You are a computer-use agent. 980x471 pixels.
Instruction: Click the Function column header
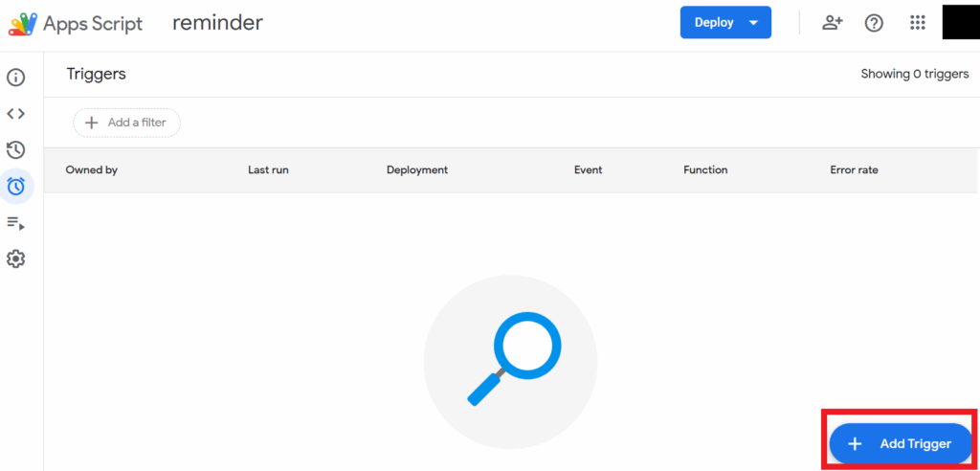705,170
